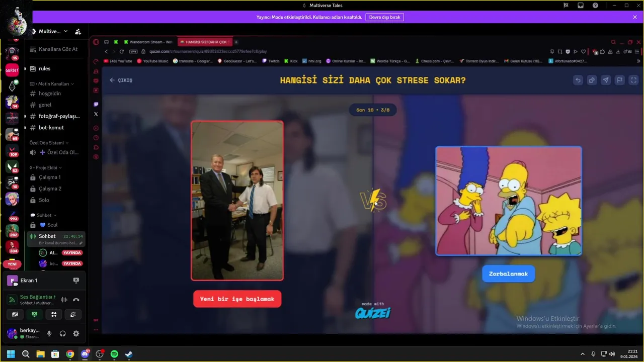Undo last pick in quiz toolbar
Viewport: 644px width, 362px height.
(578, 80)
